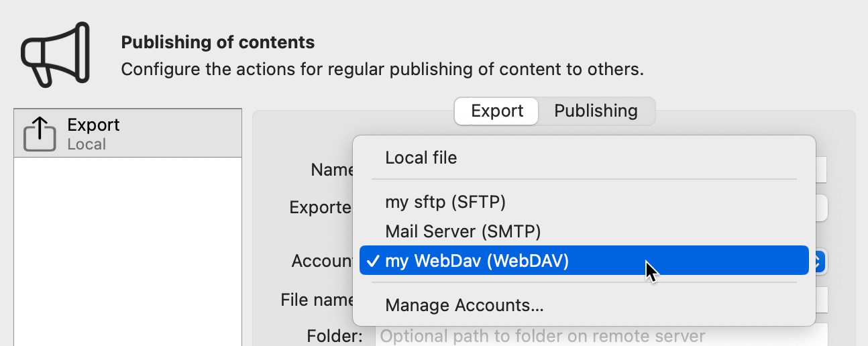Click the megaphone publishing icon
This screenshot has height=346, width=868.
(x=55, y=54)
